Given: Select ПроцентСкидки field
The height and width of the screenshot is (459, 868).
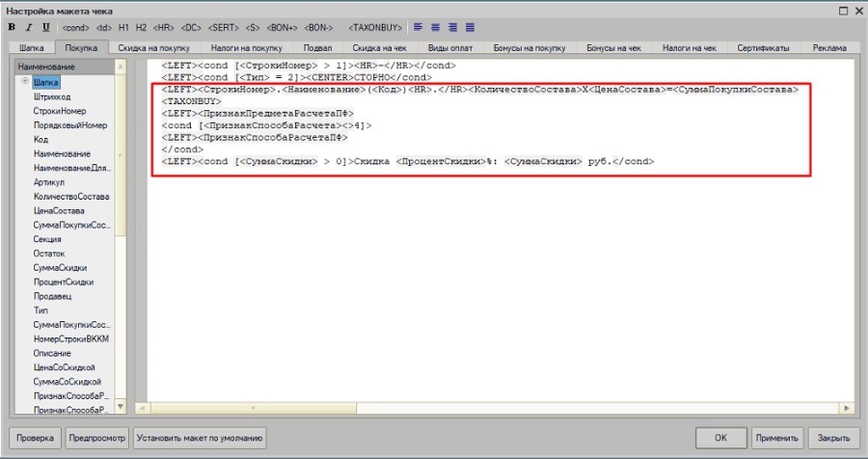Looking at the screenshot, I should pos(63,282).
